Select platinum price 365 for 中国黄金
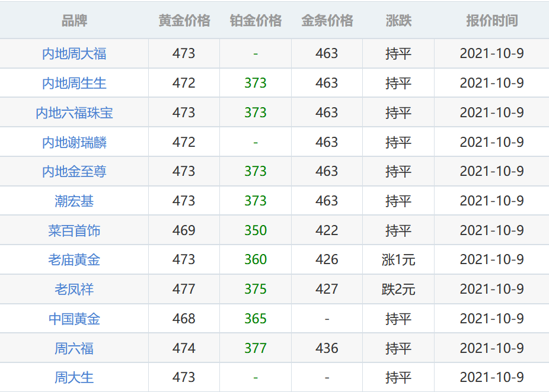Image resolution: width=549 pixels, height=392 pixels. point(256,319)
